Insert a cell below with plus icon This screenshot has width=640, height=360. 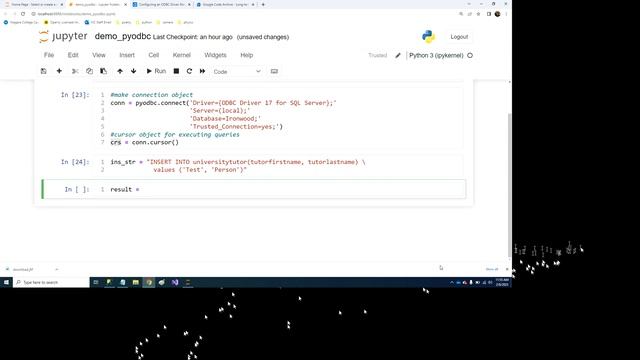pyautogui.click(x=59, y=71)
